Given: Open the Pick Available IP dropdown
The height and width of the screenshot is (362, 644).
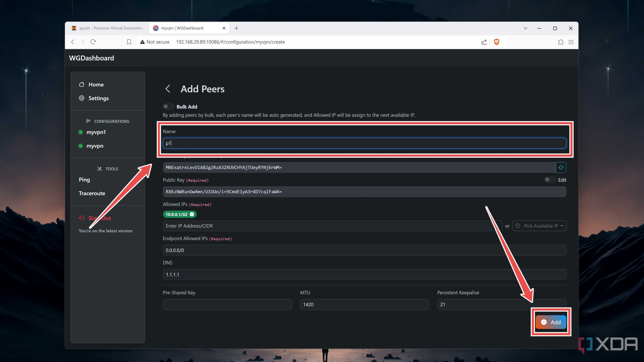Looking at the screenshot, I should 539,226.
